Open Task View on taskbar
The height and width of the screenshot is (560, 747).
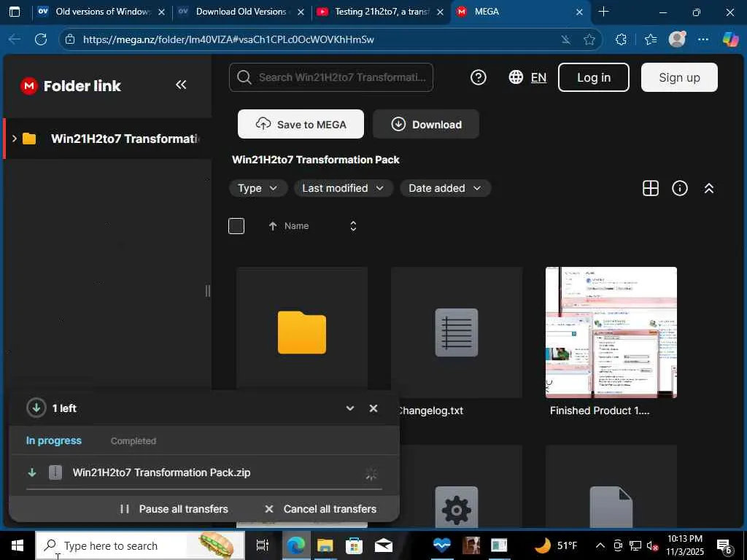(x=263, y=545)
